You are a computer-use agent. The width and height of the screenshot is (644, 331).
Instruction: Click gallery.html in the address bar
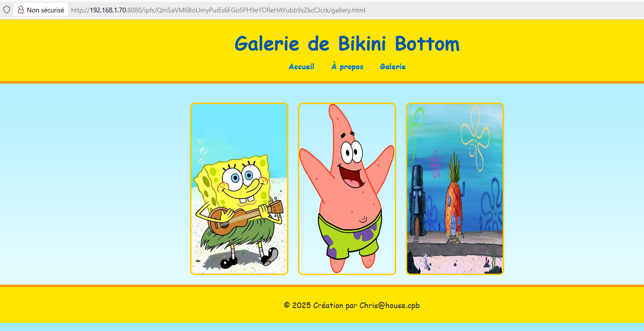tap(348, 10)
